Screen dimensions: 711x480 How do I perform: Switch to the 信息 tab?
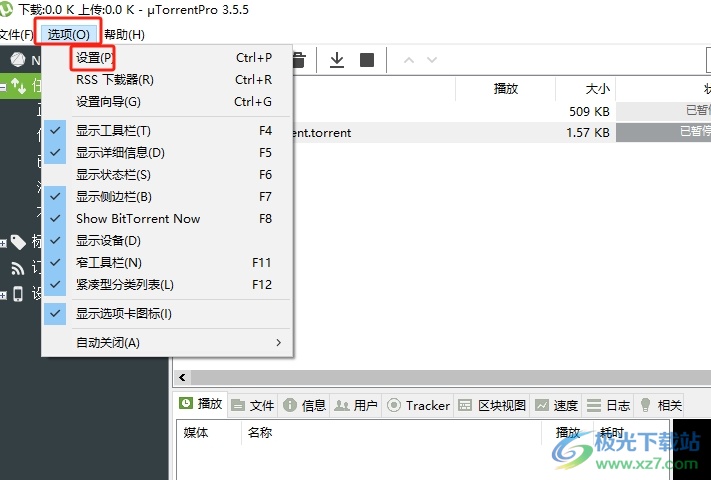point(305,405)
